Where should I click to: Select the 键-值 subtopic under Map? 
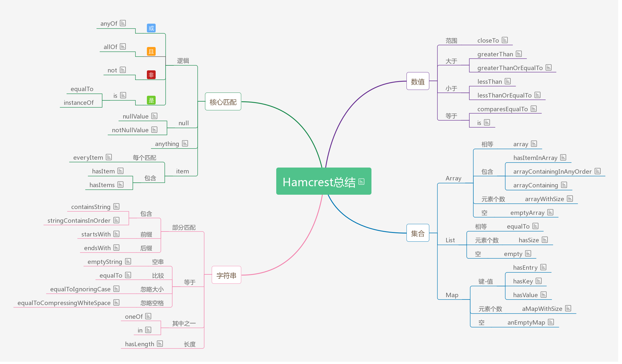click(x=486, y=281)
